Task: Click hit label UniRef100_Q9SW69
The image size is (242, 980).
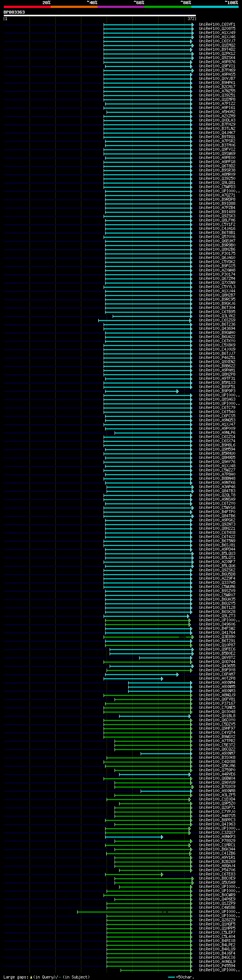Action: [x=217, y=154]
